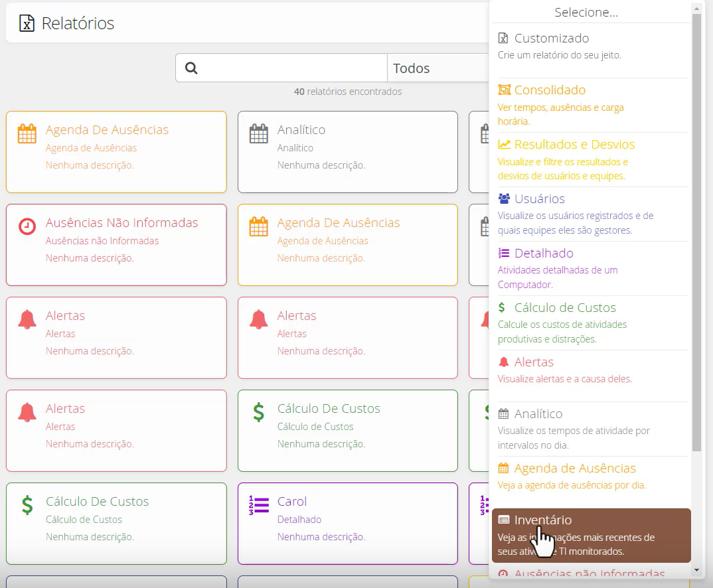Screen dimensions: 713x588
Task: Choose the Consolidado option in the list
Action: tap(590, 104)
